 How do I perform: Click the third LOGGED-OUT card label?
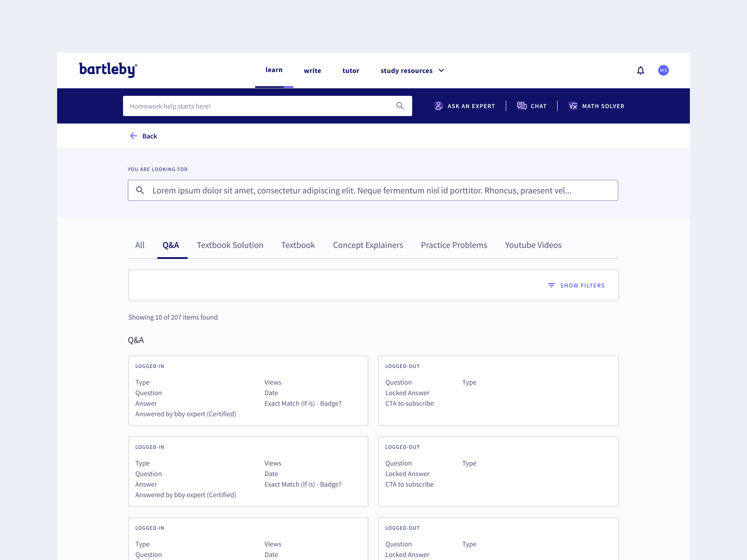pyautogui.click(x=403, y=528)
